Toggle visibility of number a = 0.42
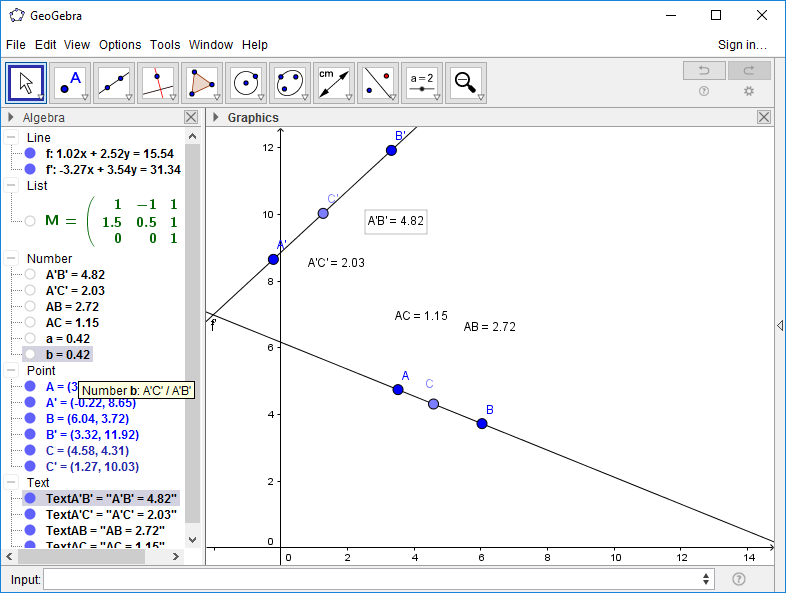 point(30,338)
